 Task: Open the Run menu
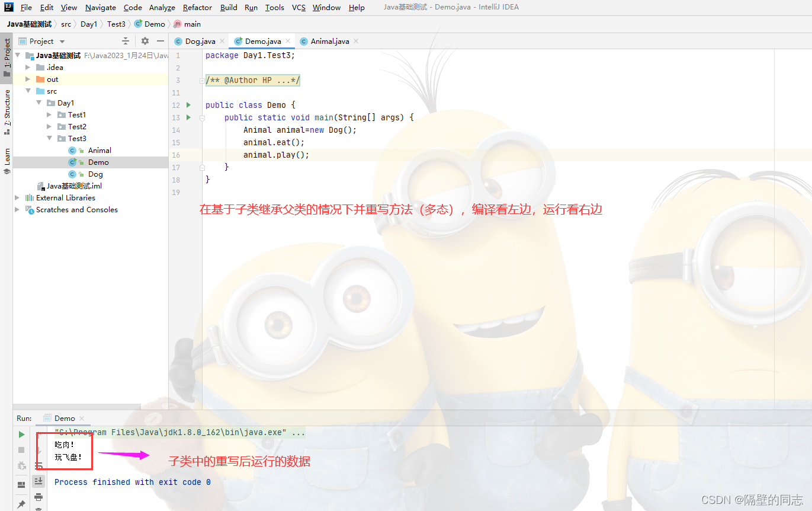pos(251,8)
